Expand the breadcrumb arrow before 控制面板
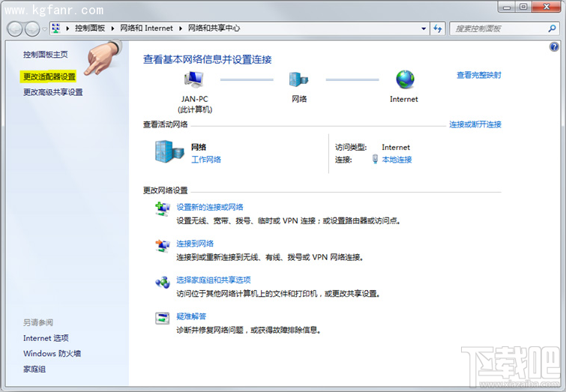The width and height of the screenshot is (566, 392). (x=67, y=28)
